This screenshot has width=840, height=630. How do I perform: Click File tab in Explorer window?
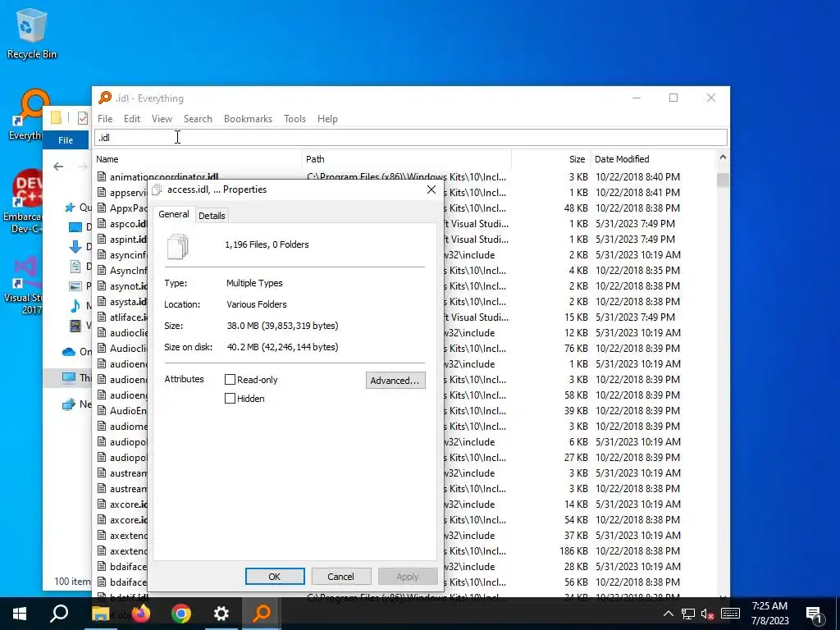coord(66,140)
